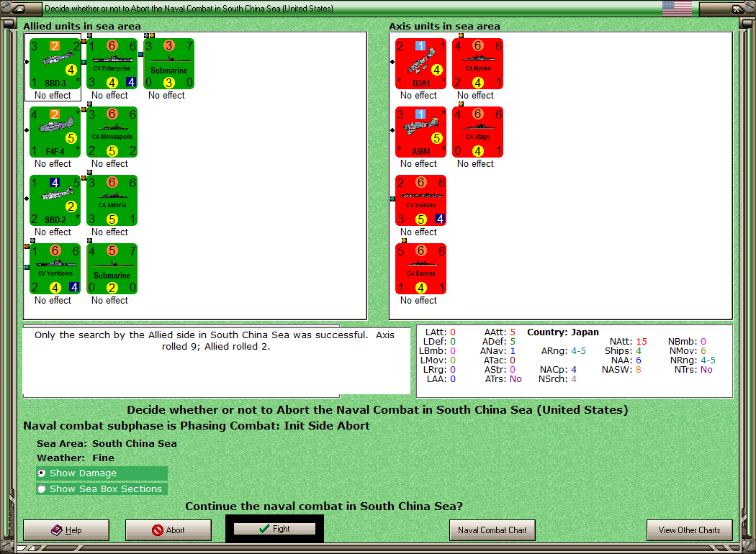Select the SBD-2 bomber unit
This screenshot has width=756, height=554.
tap(55, 201)
